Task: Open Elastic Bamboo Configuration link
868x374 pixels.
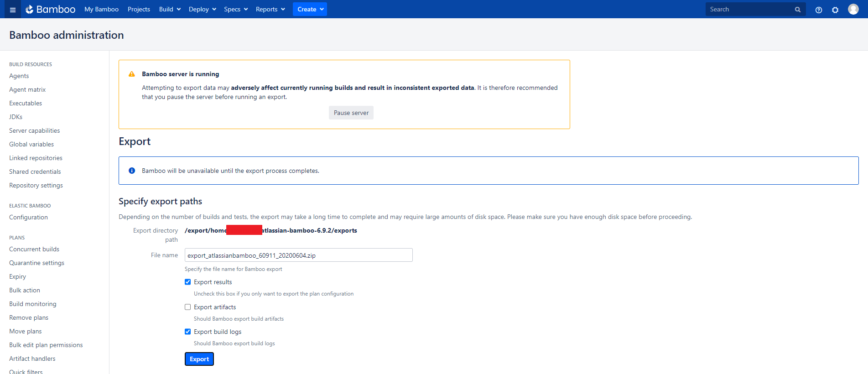Action: (x=28, y=217)
